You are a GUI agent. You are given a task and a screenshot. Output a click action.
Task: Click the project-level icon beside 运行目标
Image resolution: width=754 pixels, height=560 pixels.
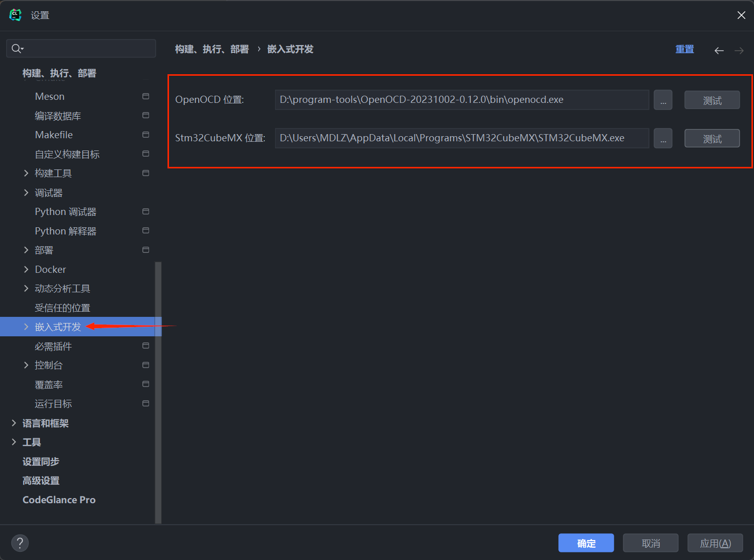(x=145, y=403)
